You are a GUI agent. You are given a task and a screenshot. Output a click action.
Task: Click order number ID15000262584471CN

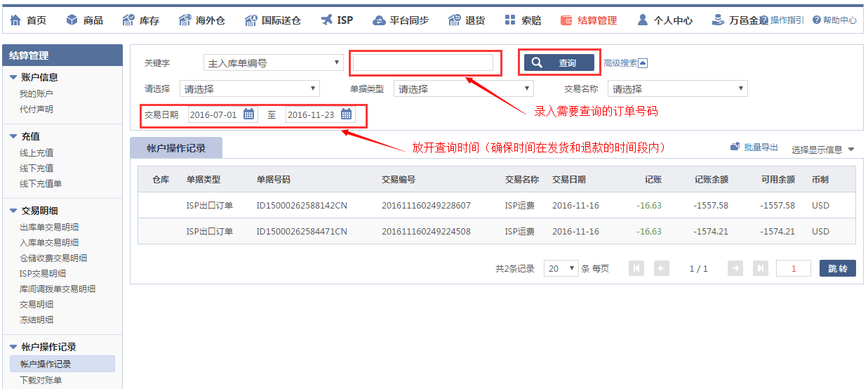point(302,232)
